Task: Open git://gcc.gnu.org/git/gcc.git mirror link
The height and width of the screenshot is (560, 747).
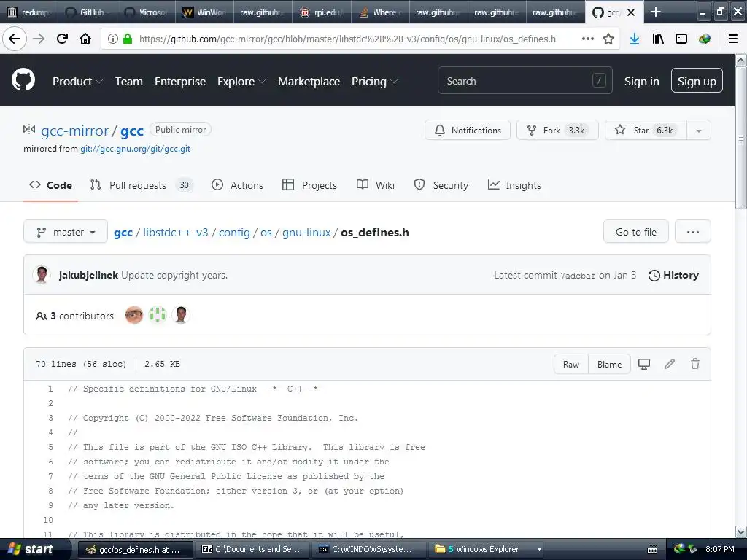Action: [x=135, y=149]
